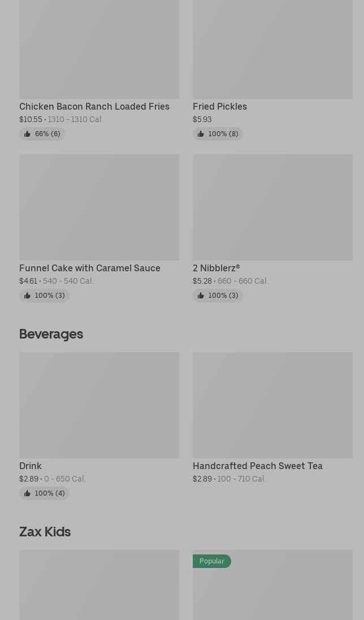Open the first Zax Kids item image
The width and height of the screenshot is (364, 620).
tap(99, 585)
